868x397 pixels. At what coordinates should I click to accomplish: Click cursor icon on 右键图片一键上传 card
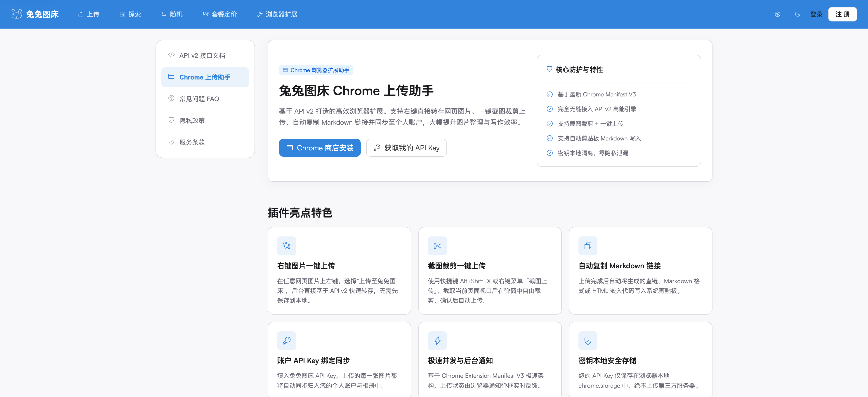pyautogui.click(x=286, y=246)
